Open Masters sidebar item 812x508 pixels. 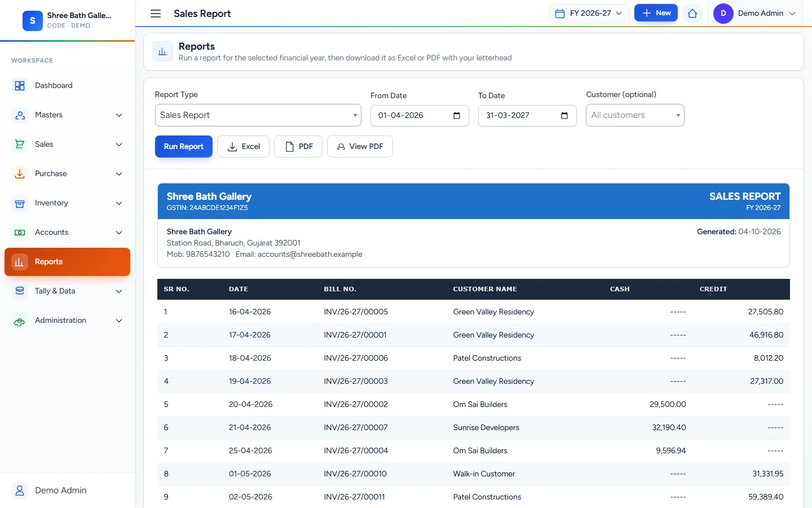(68, 115)
